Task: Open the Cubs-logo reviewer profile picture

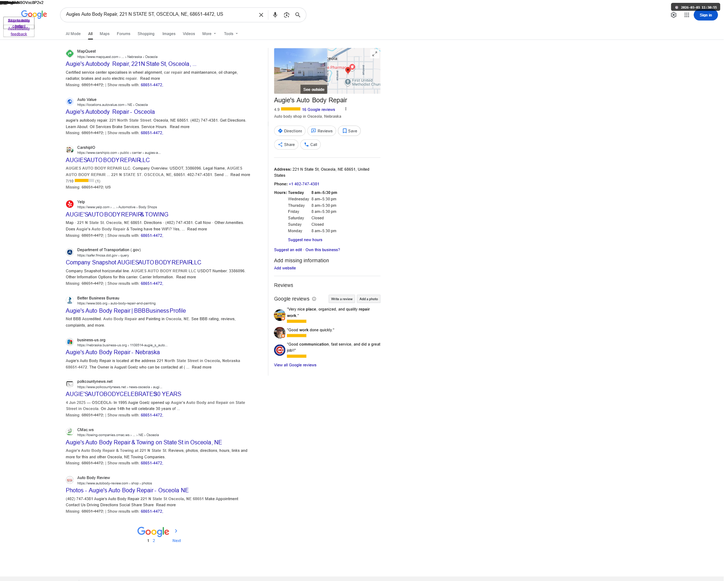Action: coord(280,350)
